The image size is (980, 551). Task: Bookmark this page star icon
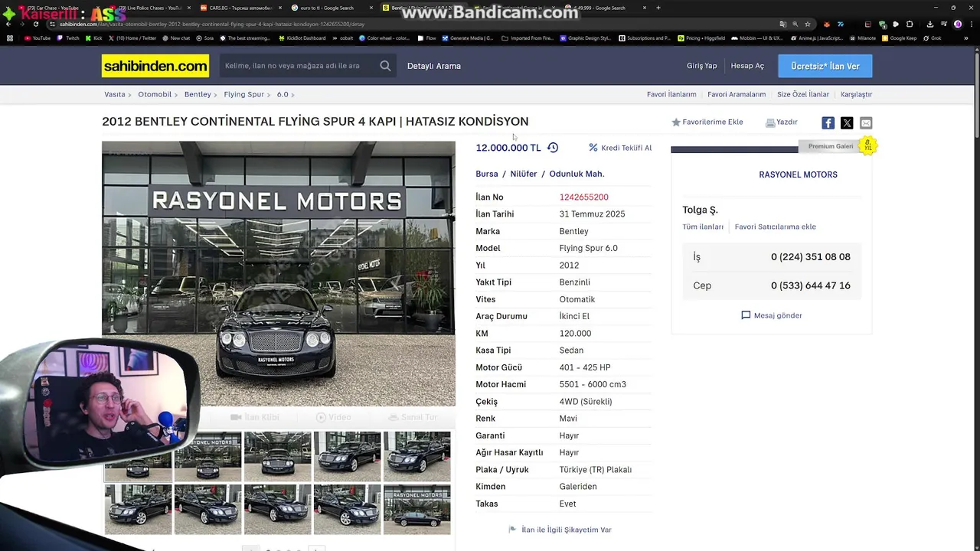coord(807,24)
